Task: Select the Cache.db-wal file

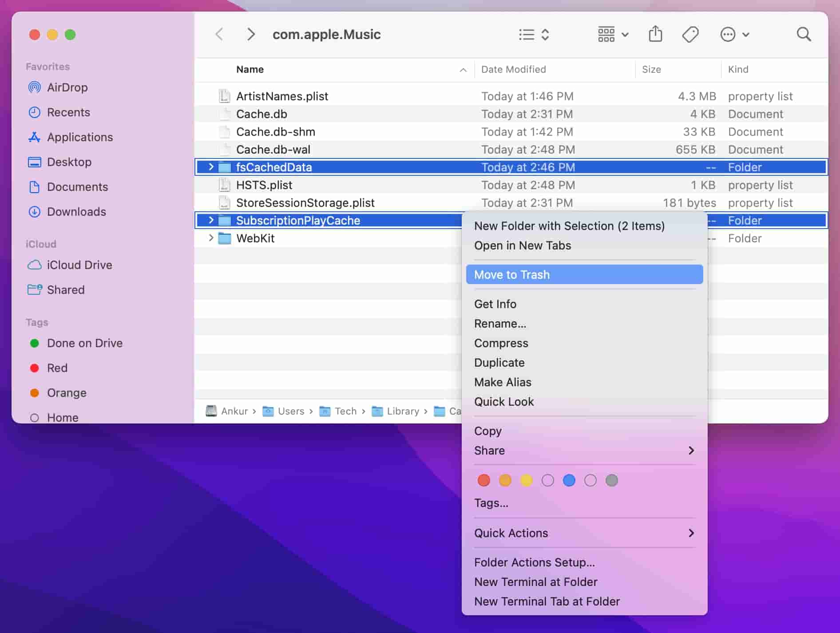Action: [x=511, y=150]
